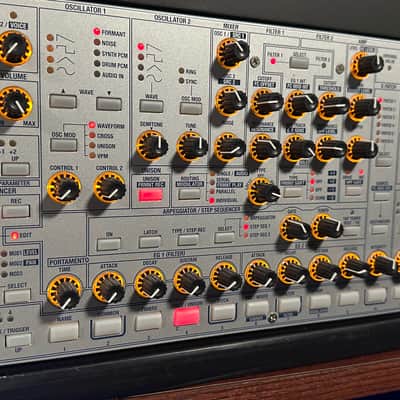Toggle the arpeggiator LATCH button
Screen dimensions: 400x400
coord(150,242)
